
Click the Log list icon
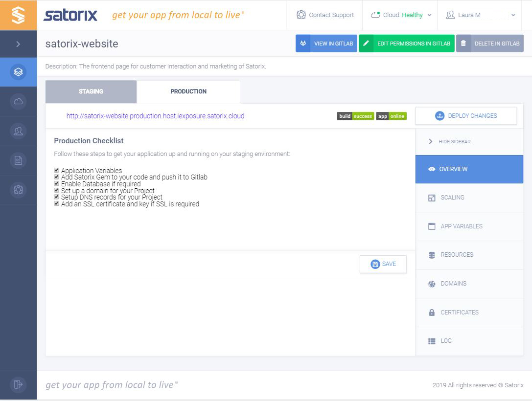(432, 341)
